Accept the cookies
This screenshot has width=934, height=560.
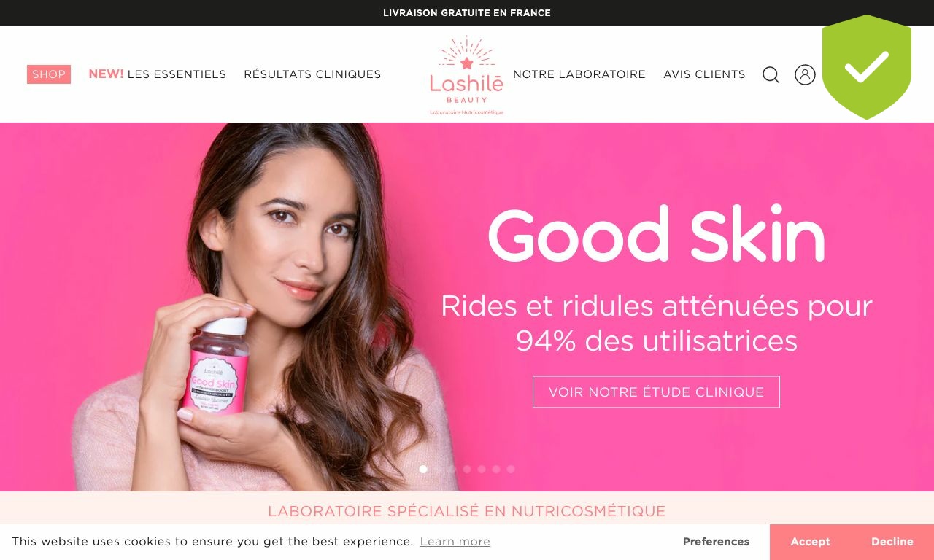pos(810,542)
